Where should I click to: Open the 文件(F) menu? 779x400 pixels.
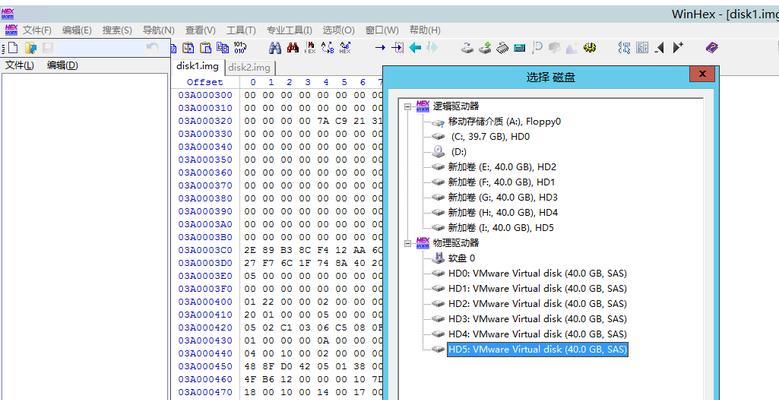37,30
